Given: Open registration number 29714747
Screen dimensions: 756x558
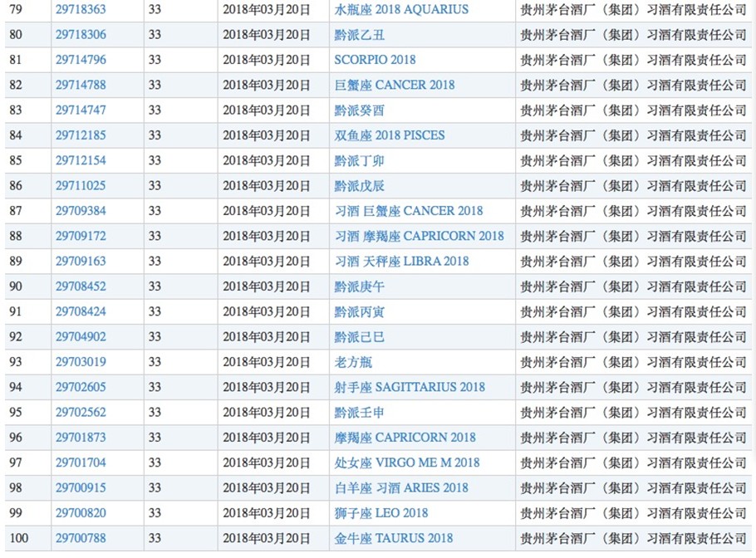Looking at the screenshot, I should point(81,110).
